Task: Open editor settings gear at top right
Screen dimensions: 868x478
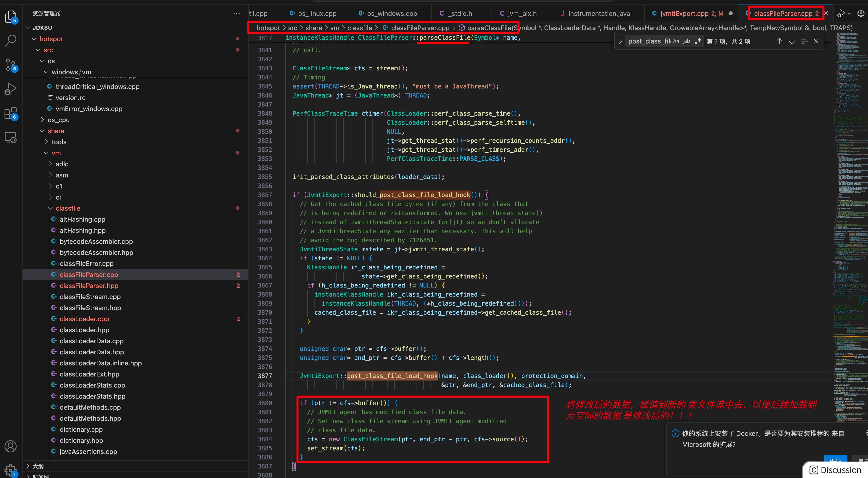Action: 861,14
